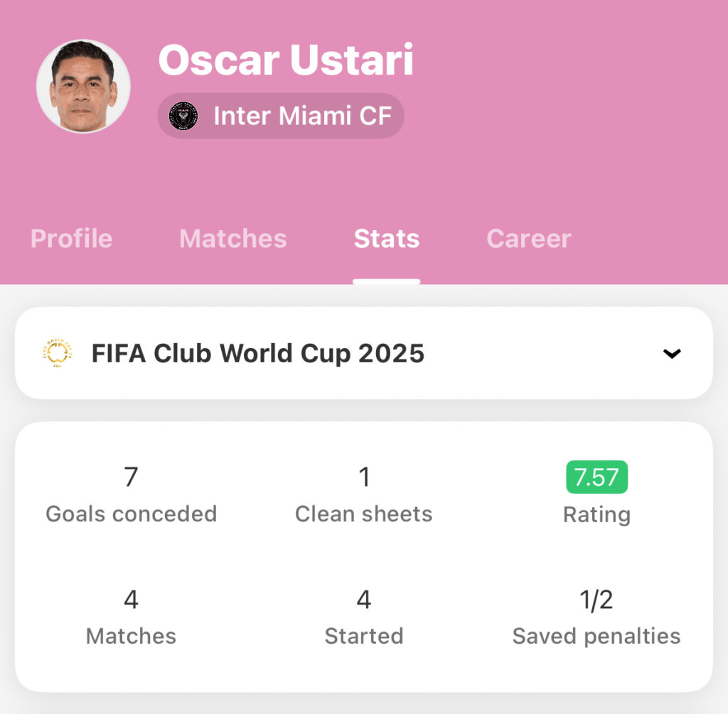
Task: Tap the FIFA Club World Cup logo
Action: point(57,353)
